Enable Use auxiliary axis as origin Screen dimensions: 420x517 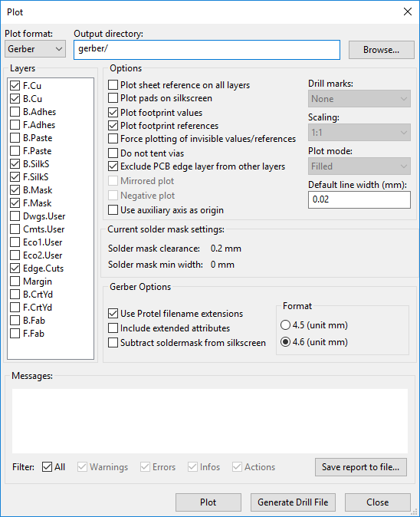[x=113, y=210]
